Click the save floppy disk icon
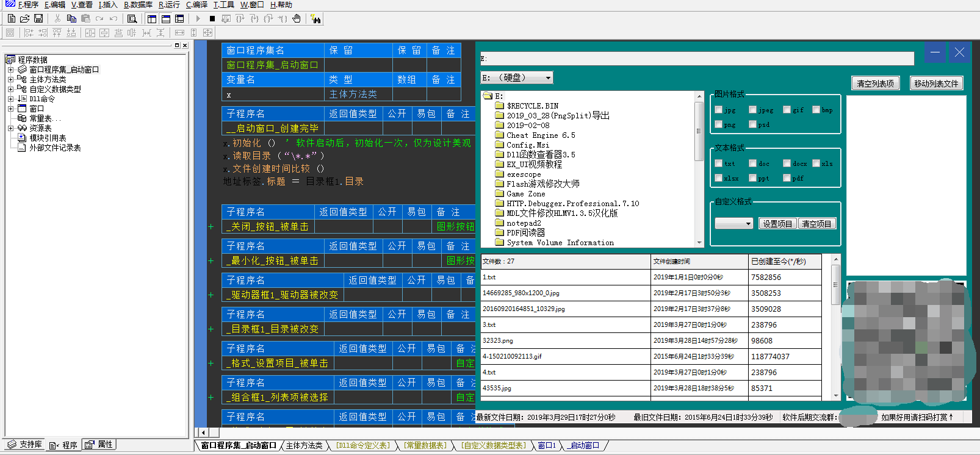The image size is (980, 455). click(x=38, y=19)
